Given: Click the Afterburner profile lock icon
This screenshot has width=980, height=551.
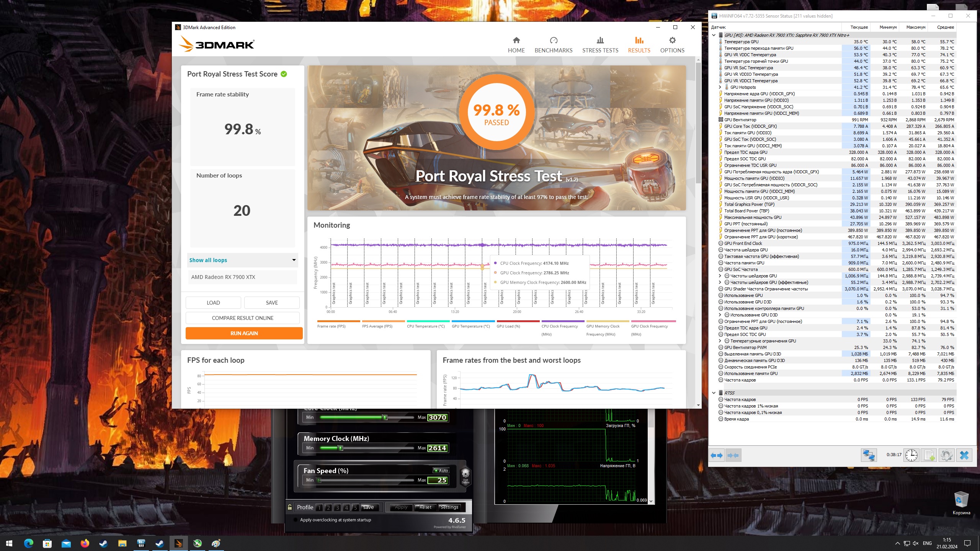Looking at the screenshot, I should pos(290,507).
